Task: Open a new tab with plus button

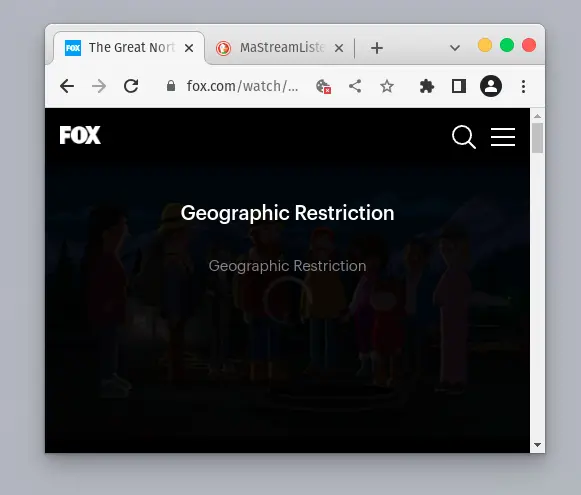Action: (377, 48)
